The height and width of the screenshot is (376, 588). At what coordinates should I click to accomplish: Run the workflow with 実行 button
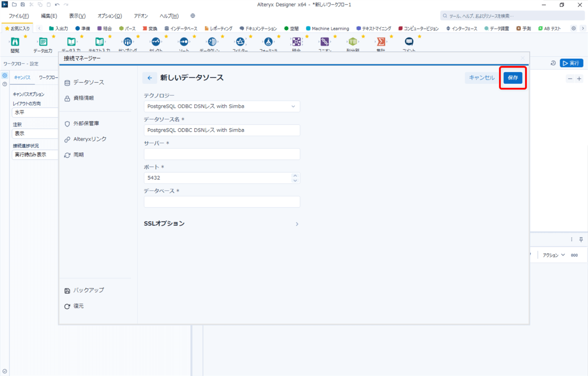pyautogui.click(x=571, y=63)
